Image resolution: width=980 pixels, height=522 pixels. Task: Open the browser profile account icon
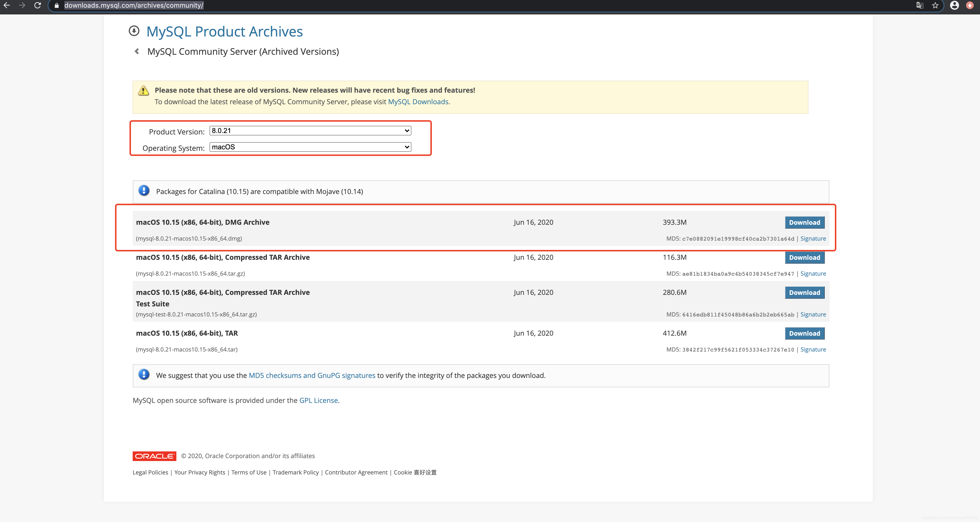tap(954, 5)
